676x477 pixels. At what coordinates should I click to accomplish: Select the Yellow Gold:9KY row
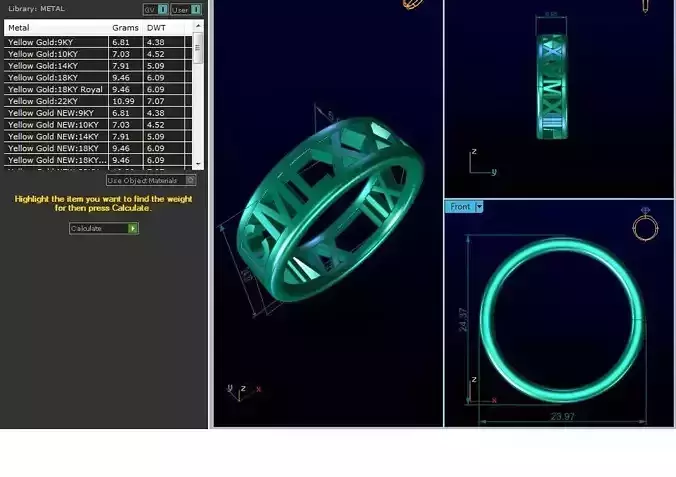[x=98, y=42]
